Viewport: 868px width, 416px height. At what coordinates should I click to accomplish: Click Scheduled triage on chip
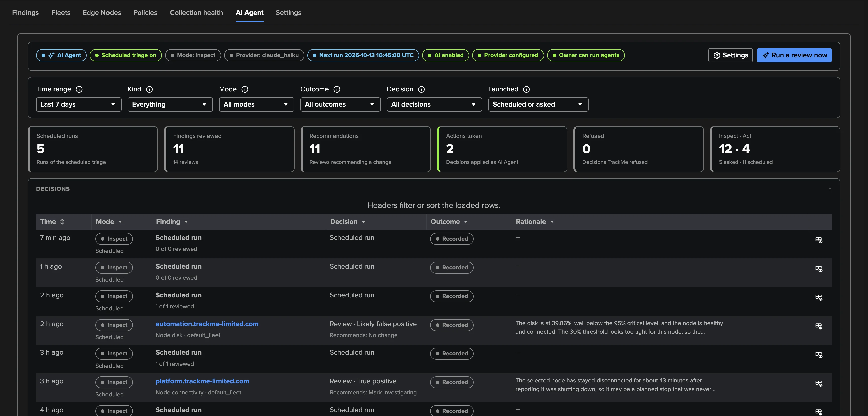click(x=126, y=55)
